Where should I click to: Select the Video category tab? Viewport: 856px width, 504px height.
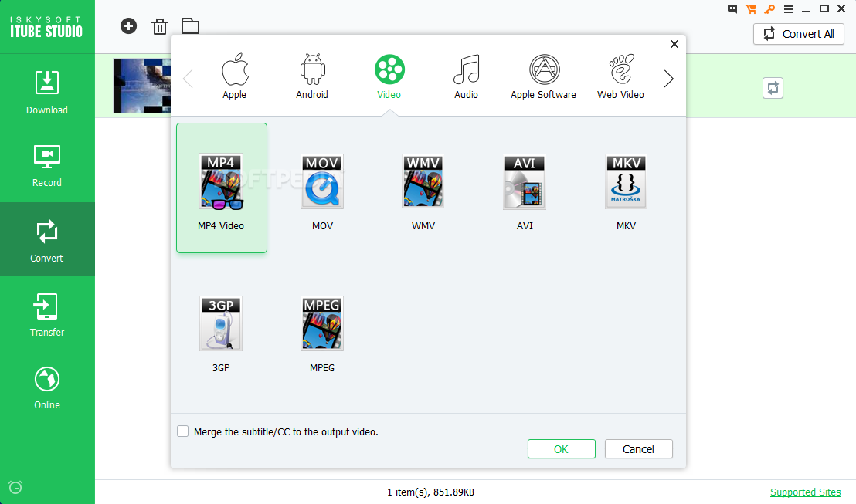(x=389, y=76)
